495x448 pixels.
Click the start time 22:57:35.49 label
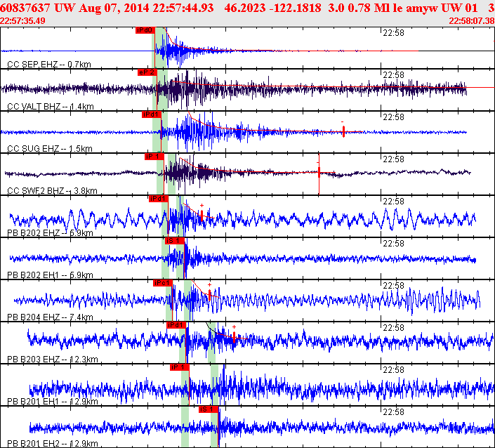[x=22, y=21]
